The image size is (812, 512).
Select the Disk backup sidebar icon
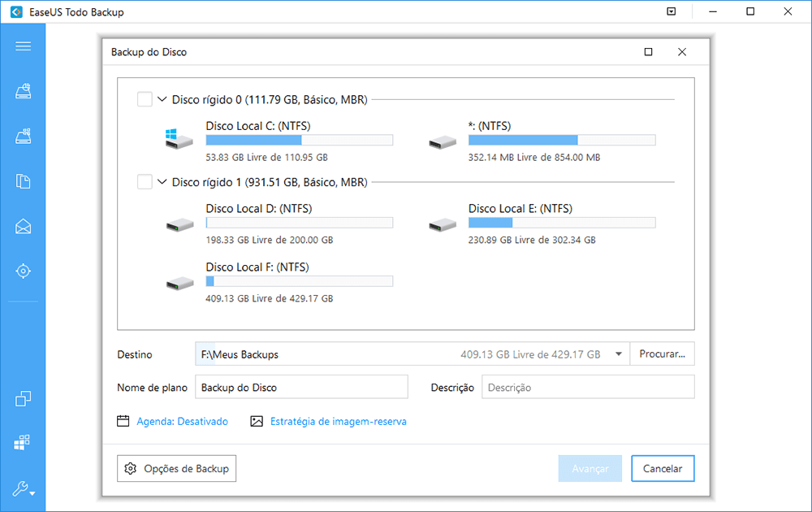pyautogui.click(x=23, y=92)
